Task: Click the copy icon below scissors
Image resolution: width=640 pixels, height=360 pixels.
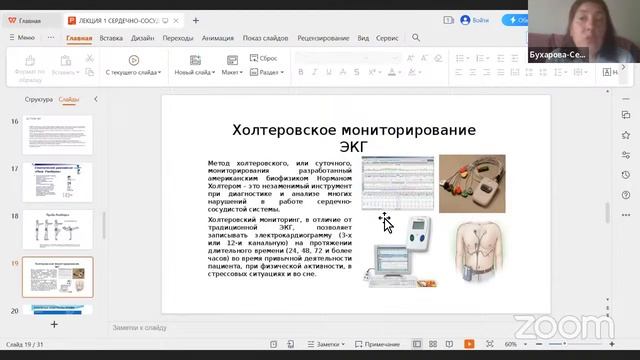Action: coord(90,72)
